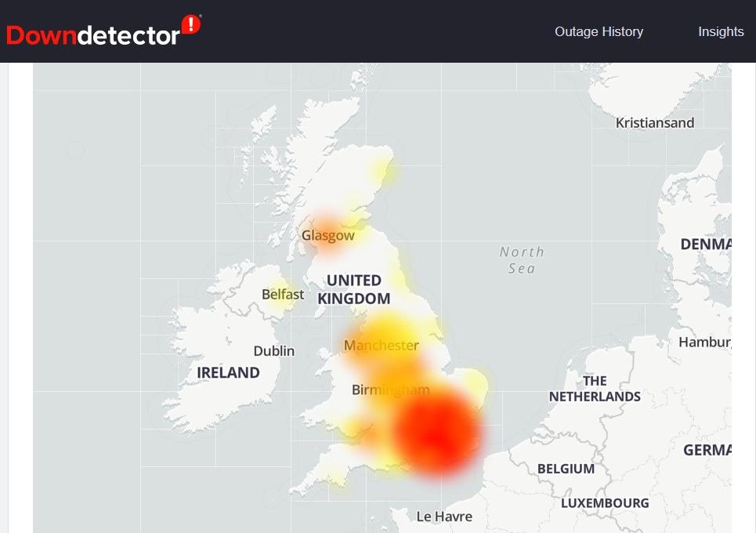The width and height of the screenshot is (756, 533).
Task: Click the Le Havre city label
Action: tap(444, 517)
